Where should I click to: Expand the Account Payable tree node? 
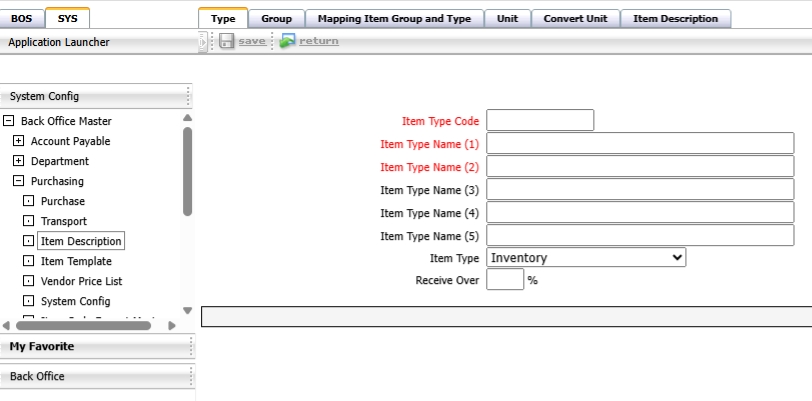click(x=18, y=141)
